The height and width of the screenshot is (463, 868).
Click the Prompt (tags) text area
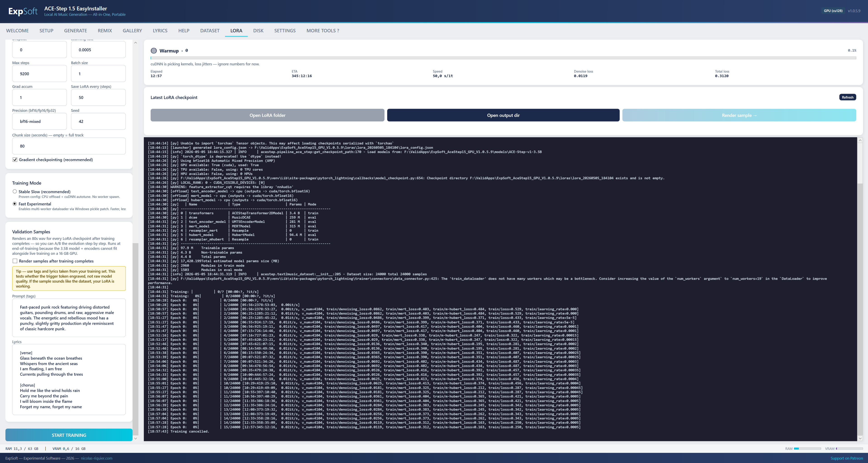(x=69, y=318)
